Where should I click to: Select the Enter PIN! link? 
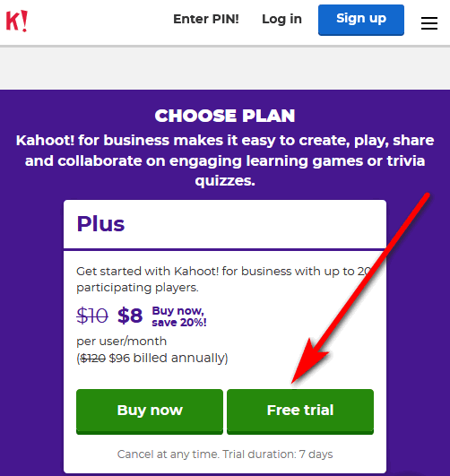pyautogui.click(x=206, y=19)
